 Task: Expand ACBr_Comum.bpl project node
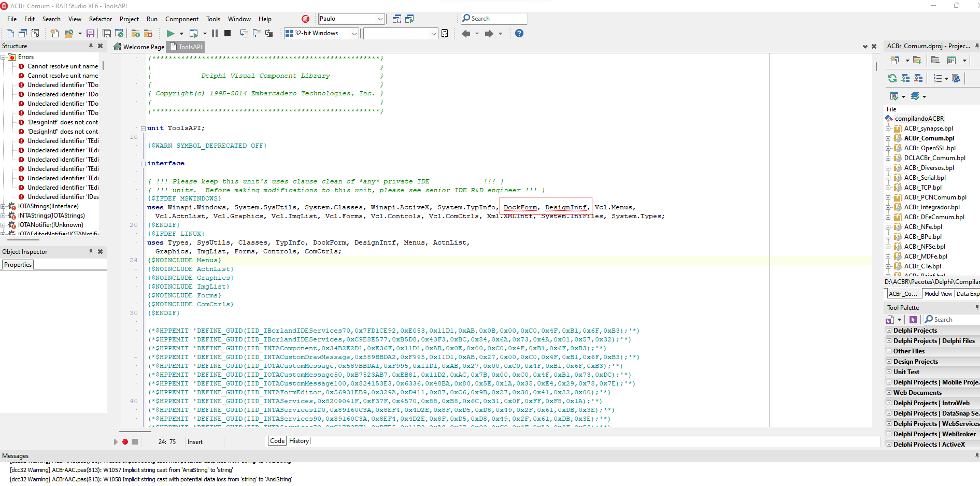click(x=888, y=138)
